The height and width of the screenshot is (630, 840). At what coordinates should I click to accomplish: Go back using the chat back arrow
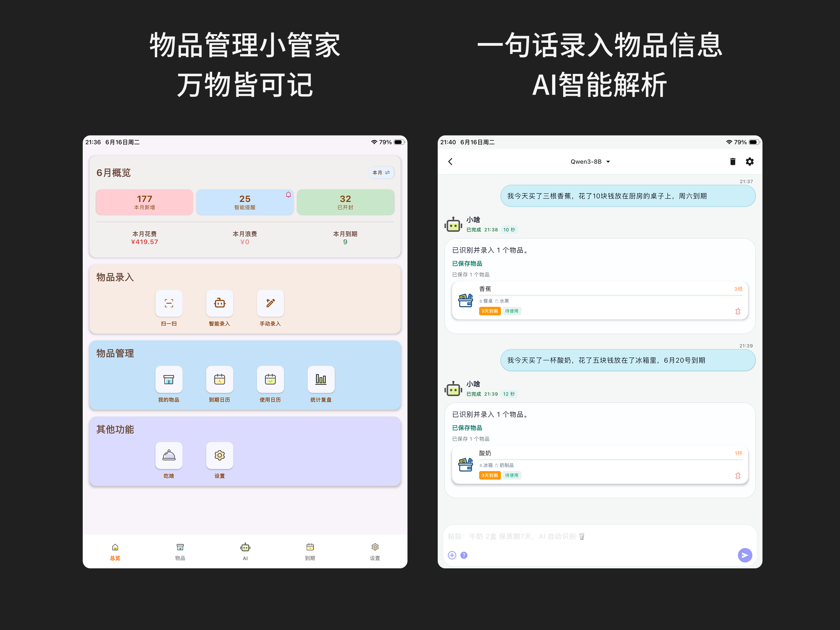pyautogui.click(x=451, y=162)
